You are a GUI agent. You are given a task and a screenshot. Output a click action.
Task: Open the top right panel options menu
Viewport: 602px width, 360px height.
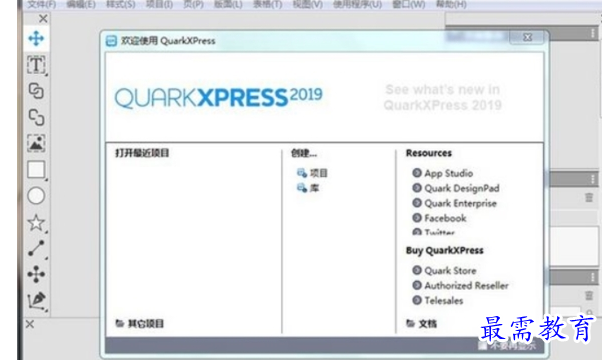[x=593, y=33]
